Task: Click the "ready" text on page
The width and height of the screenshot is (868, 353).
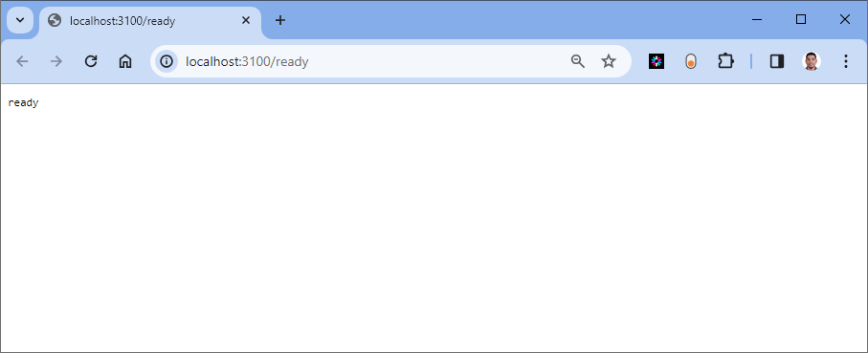Action: pos(23,103)
